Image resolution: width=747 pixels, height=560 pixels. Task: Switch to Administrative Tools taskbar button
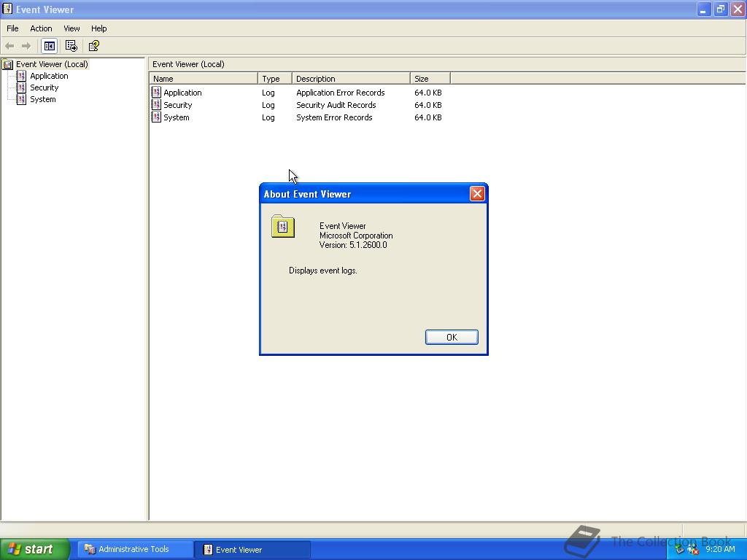134,549
